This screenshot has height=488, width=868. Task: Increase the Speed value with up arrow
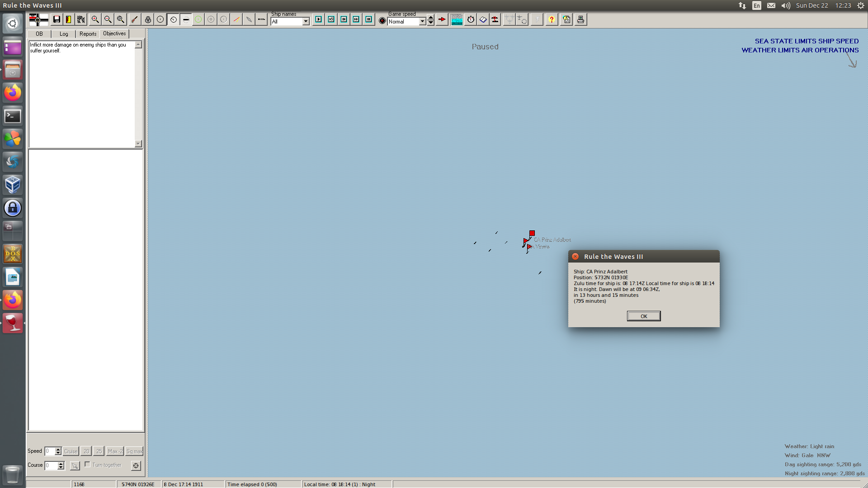point(58,449)
